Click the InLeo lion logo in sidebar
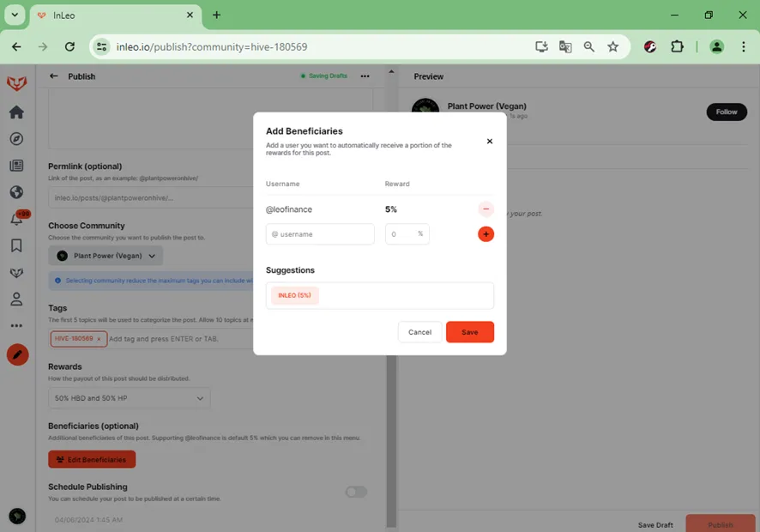Screen dimensions: 760x532 click(x=16, y=83)
